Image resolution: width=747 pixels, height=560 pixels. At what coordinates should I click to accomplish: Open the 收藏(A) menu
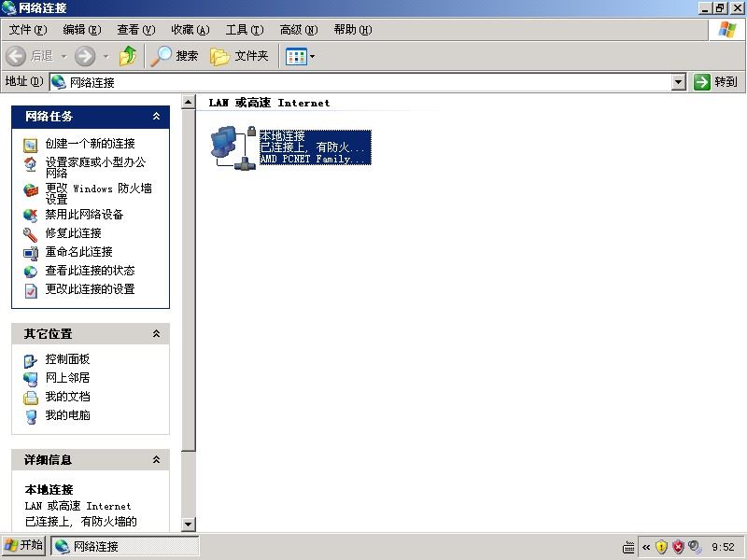tap(190, 30)
